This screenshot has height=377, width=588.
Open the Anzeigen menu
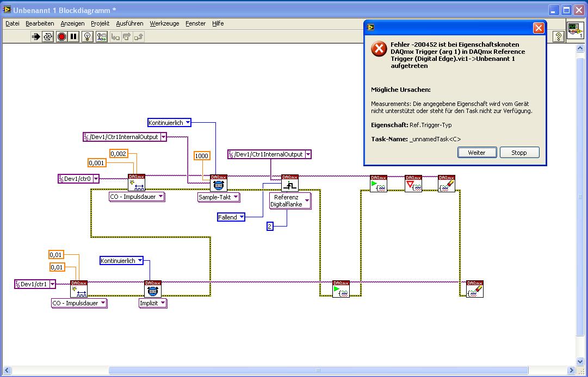[72, 23]
